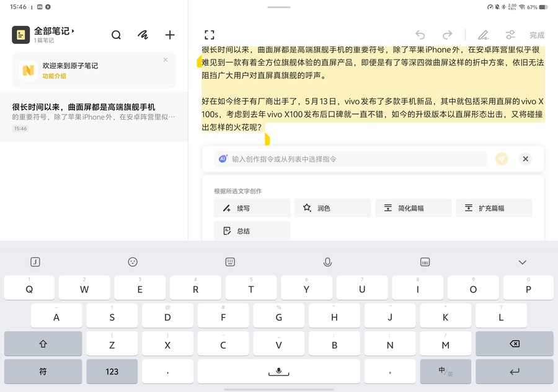
Task: Undo the last edit
Action: [420, 35]
